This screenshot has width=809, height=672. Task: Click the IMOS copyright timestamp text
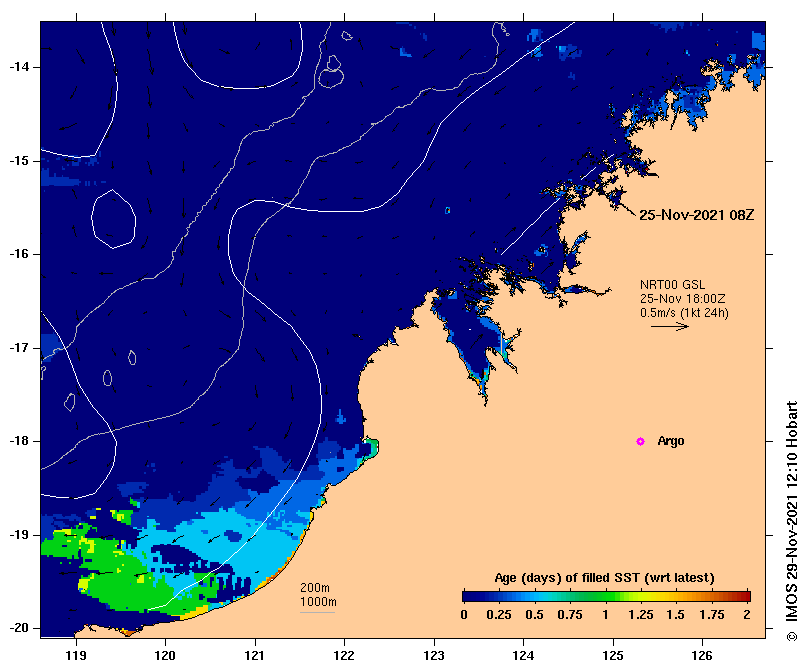click(x=792, y=521)
